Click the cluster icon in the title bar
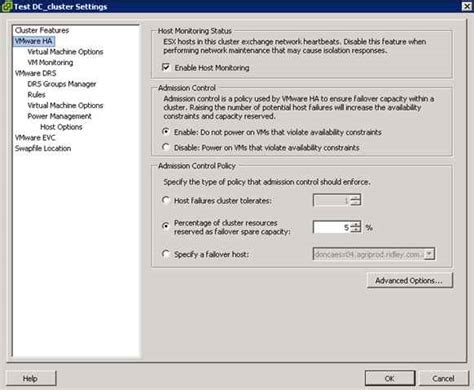 pos(7,6)
